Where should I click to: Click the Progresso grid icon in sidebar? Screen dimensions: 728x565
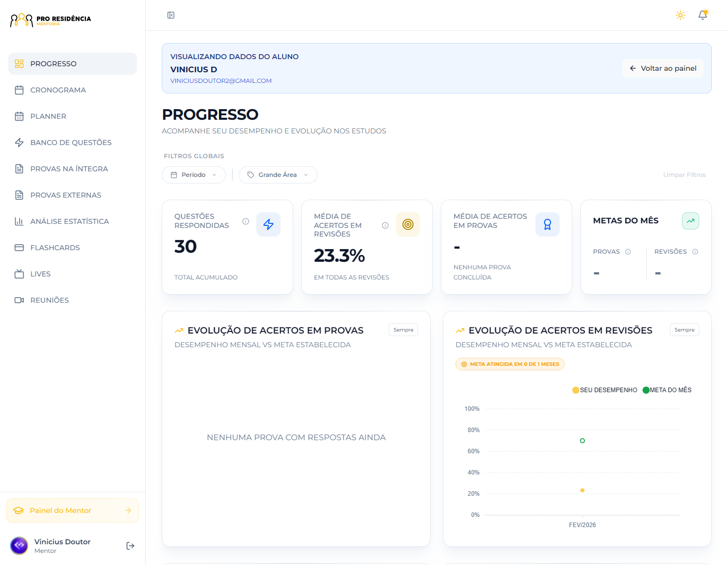point(19,64)
